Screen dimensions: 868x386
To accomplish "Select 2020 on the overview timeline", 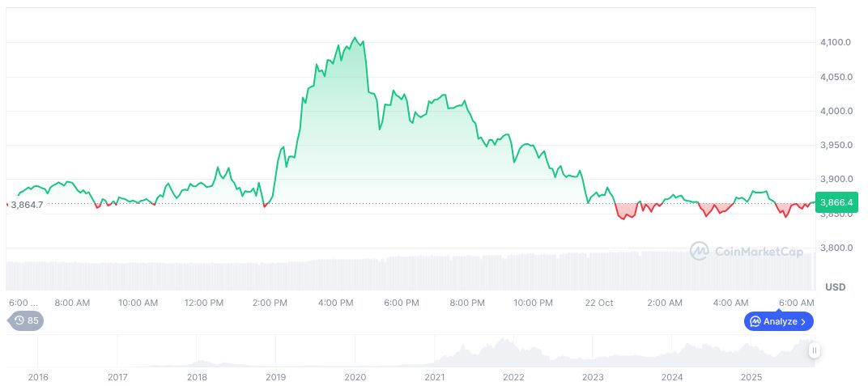I will pos(355,377).
